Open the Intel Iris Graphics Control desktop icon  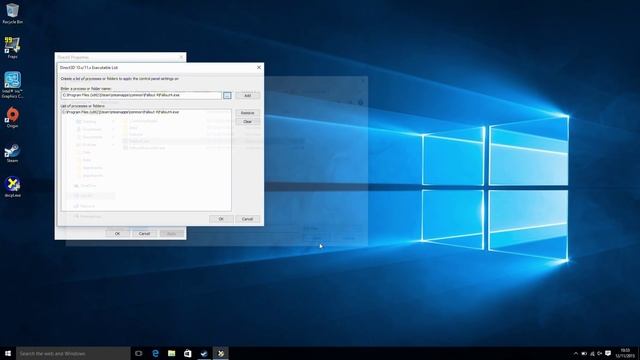(x=12, y=85)
